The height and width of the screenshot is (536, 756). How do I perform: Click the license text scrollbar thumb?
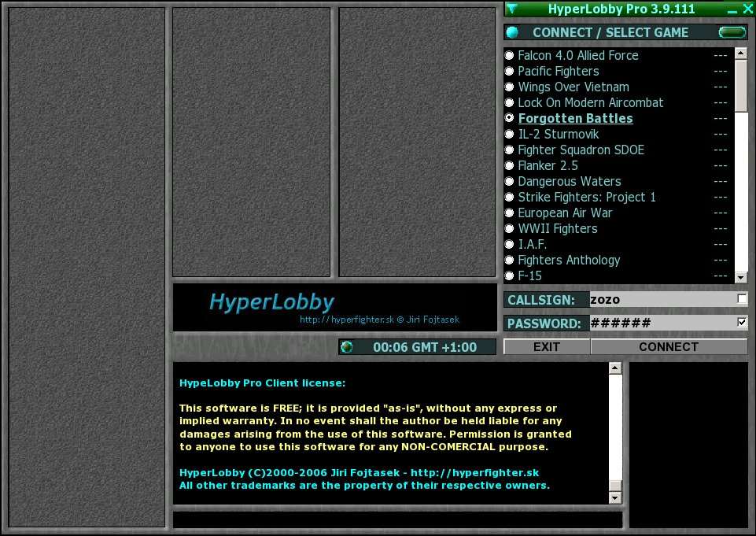coord(614,486)
